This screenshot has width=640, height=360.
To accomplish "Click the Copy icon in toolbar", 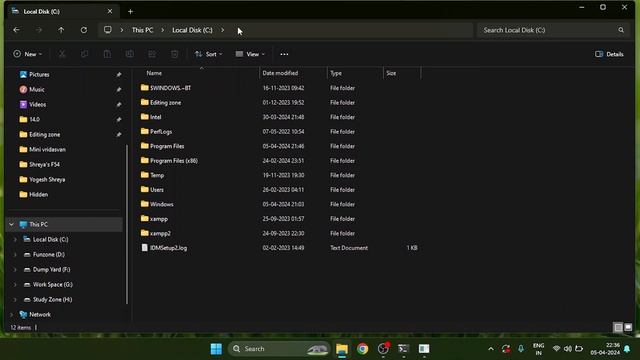I will tap(84, 54).
